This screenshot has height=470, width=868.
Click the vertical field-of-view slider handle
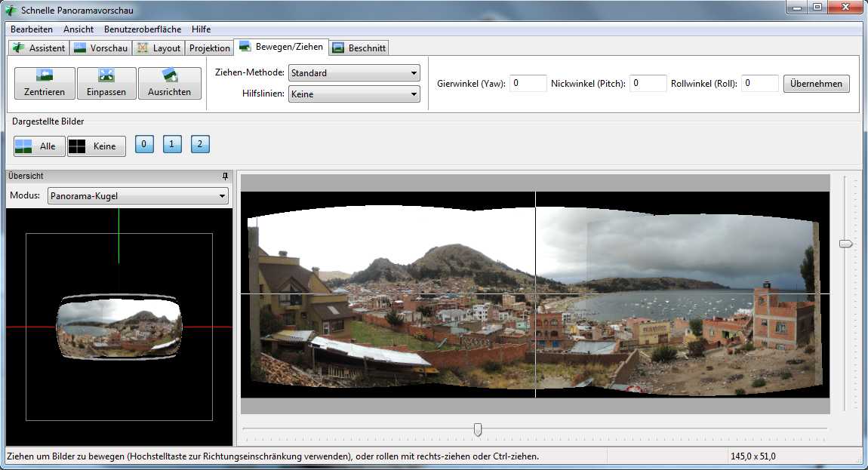pos(845,244)
